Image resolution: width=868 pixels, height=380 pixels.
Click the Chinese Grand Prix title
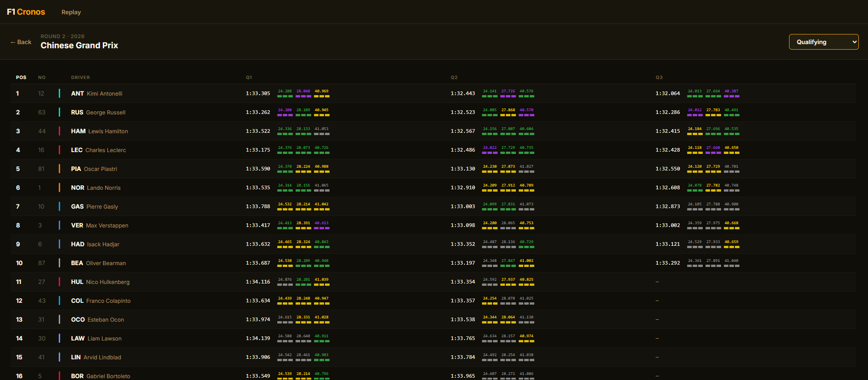coord(79,45)
